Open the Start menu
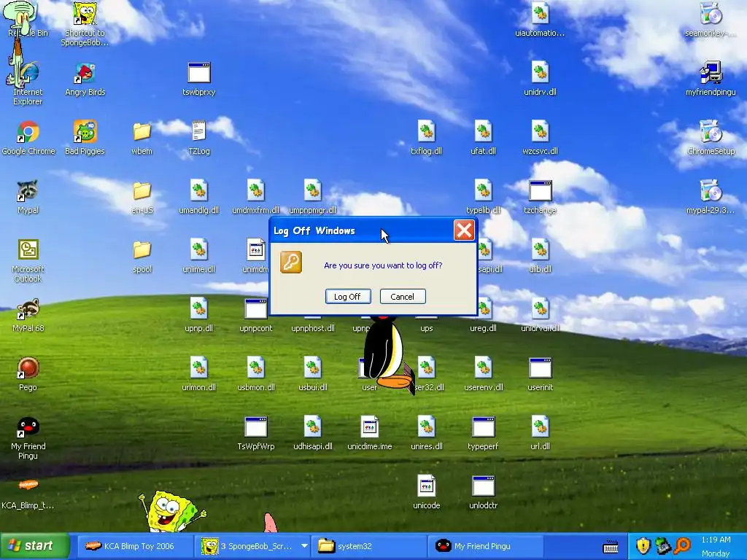The height and width of the screenshot is (560, 747). click(35, 545)
